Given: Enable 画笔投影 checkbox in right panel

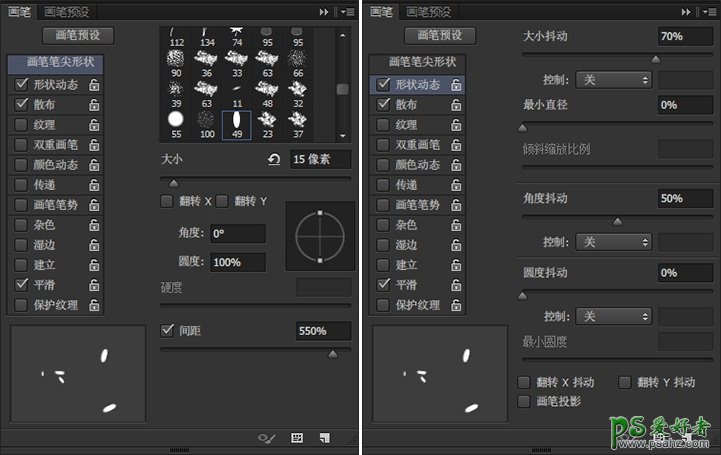Looking at the screenshot, I should click(524, 401).
